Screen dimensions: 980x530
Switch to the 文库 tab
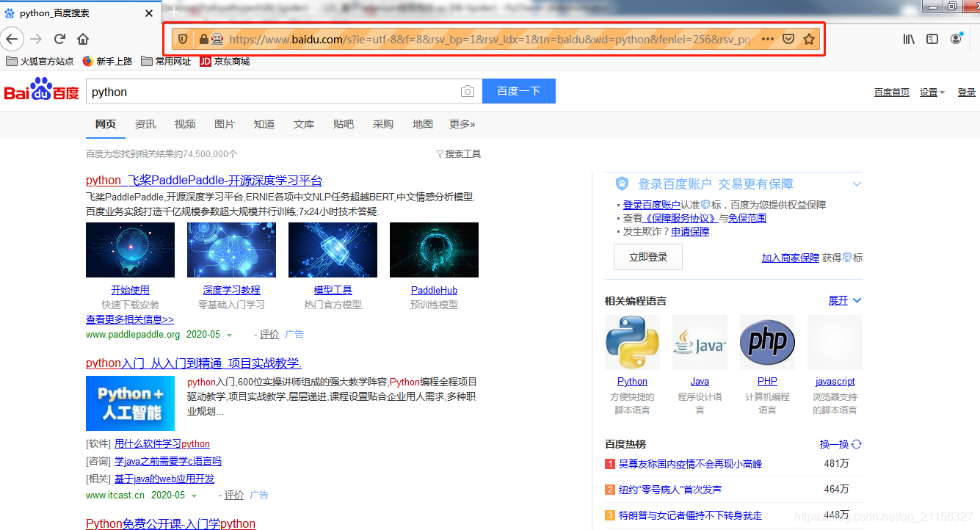[304, 124]
